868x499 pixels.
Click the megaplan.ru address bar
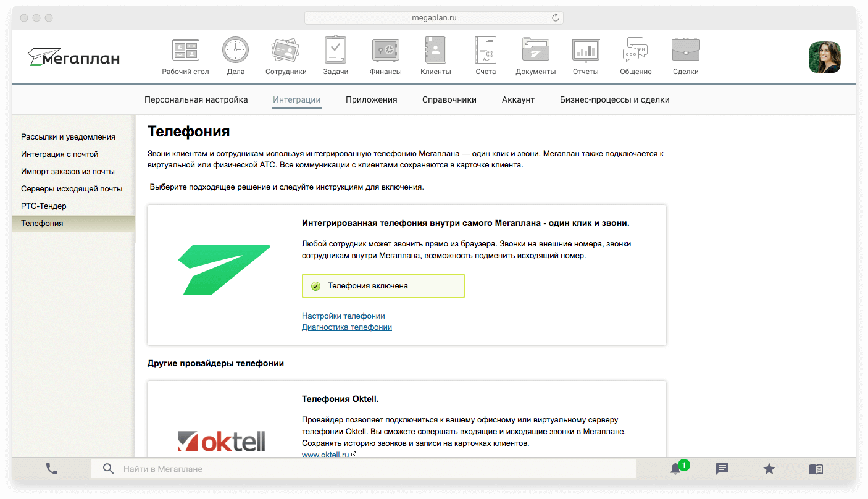(x=434, y=18)
